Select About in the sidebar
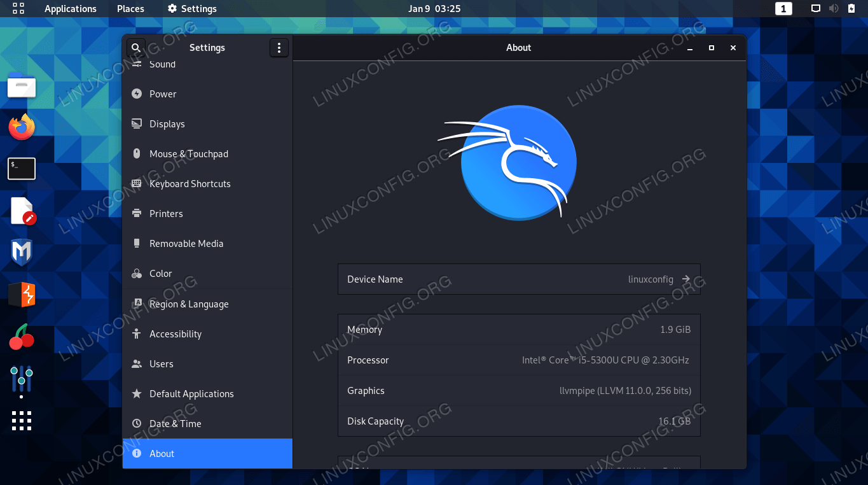Screen dimensions: 868x485 [207, 454]
